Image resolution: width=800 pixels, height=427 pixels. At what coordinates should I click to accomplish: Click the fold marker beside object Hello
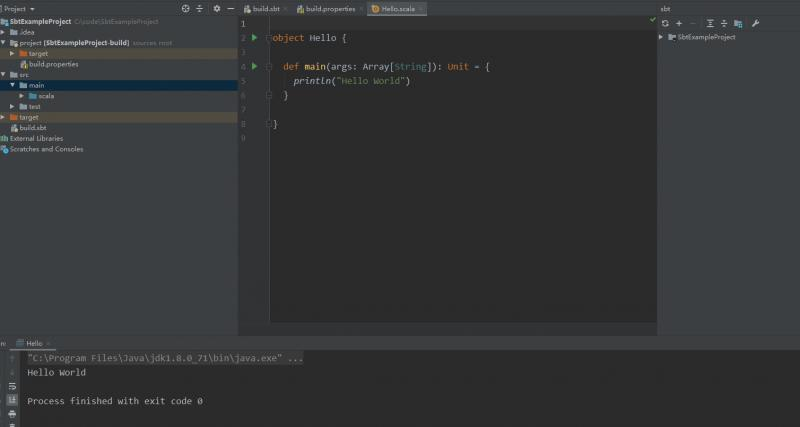268,38
